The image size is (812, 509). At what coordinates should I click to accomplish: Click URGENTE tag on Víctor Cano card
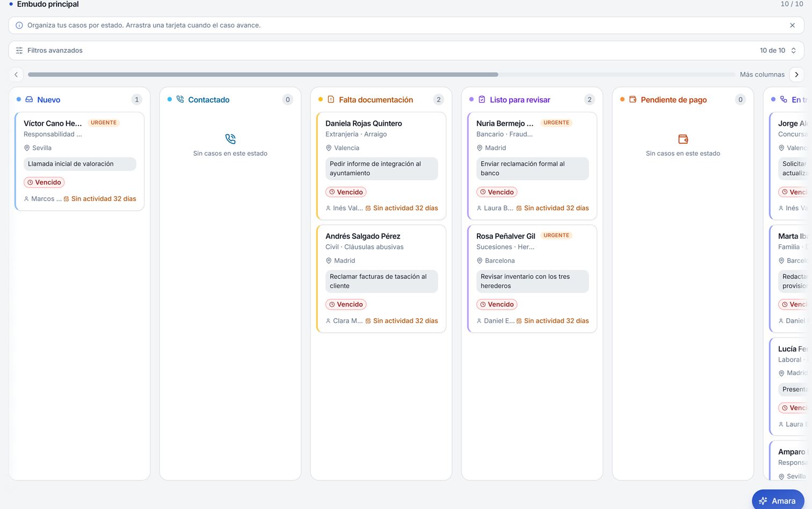104,123
